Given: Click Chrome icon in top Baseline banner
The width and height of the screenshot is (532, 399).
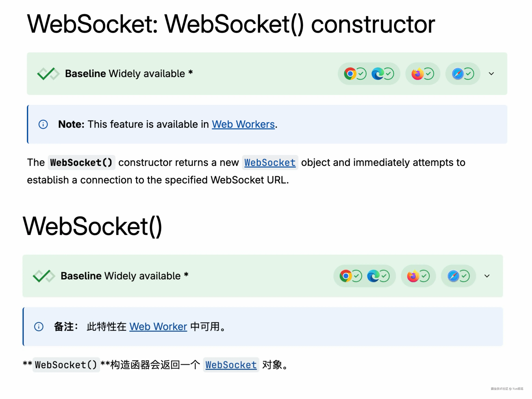Looking at the screenshot, I should 350,74.
